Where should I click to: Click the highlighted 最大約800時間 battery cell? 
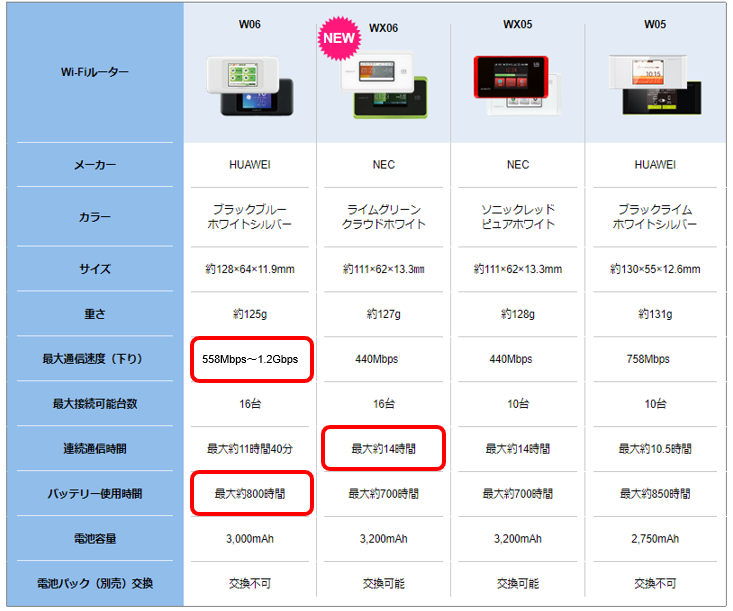tap(250, 494)
